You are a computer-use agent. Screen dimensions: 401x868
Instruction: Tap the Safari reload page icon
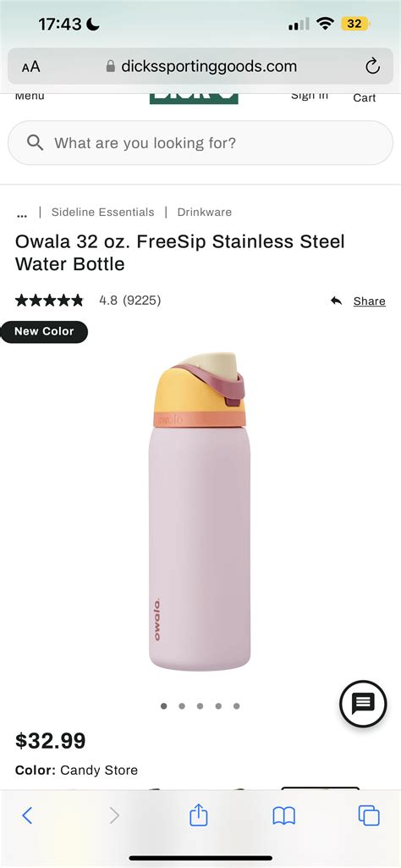tap(373, 66)
